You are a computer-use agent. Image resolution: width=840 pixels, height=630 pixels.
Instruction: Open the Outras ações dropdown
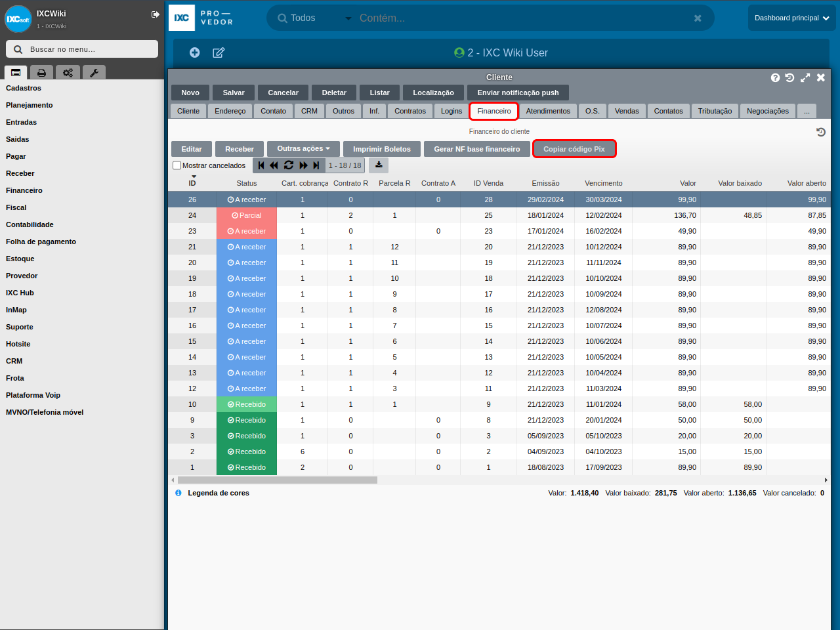click(x=303, y=148)
